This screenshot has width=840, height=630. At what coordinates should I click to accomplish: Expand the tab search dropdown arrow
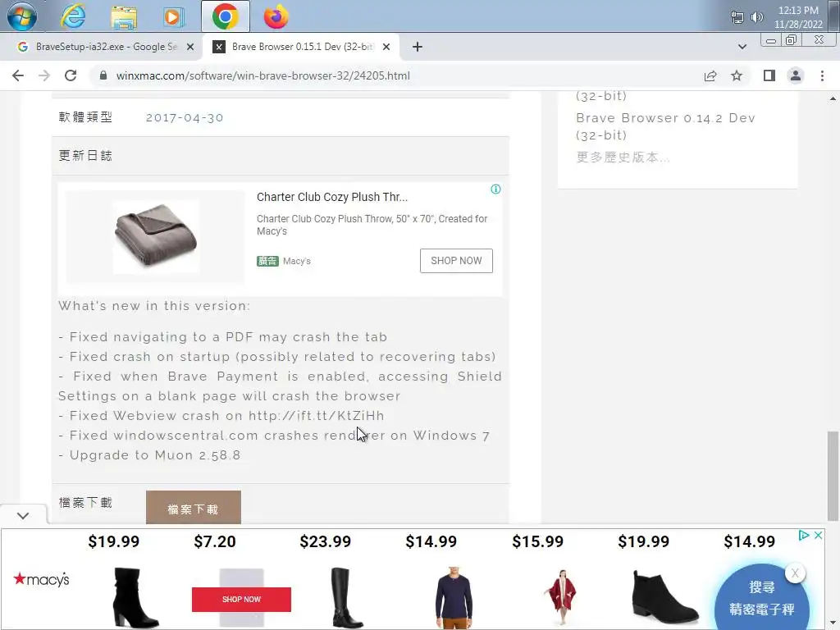tap(742, 47)
